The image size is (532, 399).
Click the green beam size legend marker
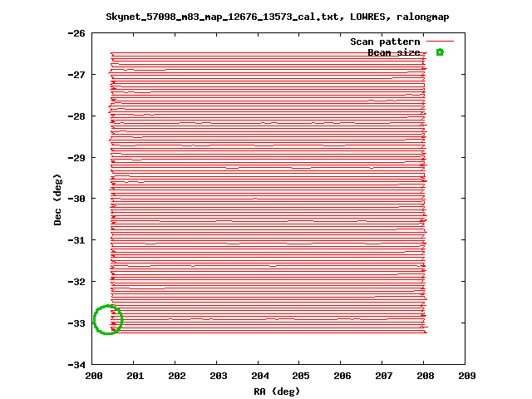click(440, 52)
